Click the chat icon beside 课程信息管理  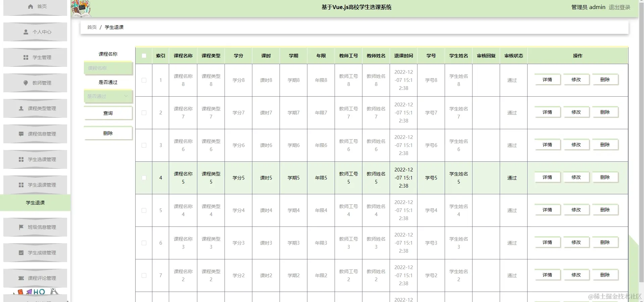[x=21, y=134]
